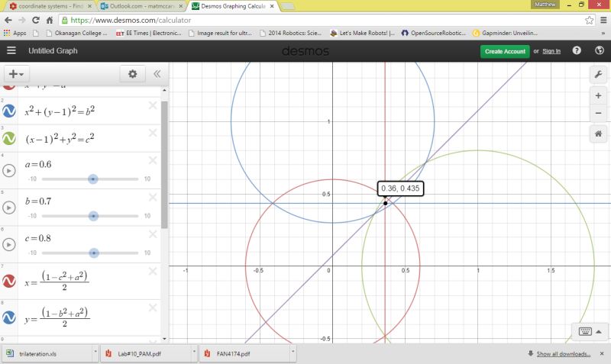Switch to the Outlook.com tab
Screen dimensions: 611x364
click(141, 6)
